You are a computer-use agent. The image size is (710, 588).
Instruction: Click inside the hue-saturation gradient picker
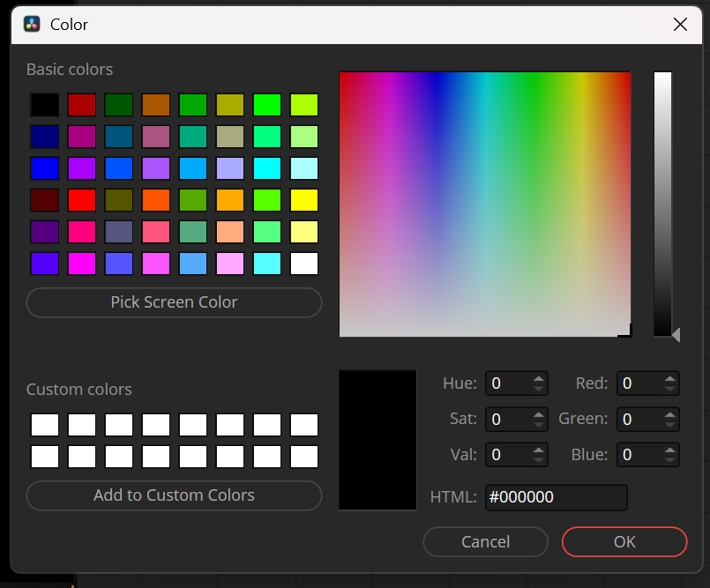coord(485,205)
